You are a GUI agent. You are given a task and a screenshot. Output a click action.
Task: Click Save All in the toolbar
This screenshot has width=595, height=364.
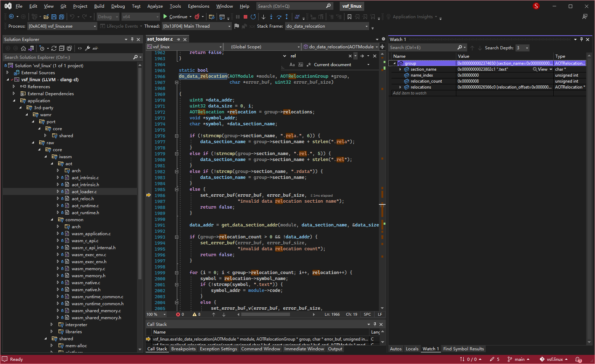[x=62, y=17]
